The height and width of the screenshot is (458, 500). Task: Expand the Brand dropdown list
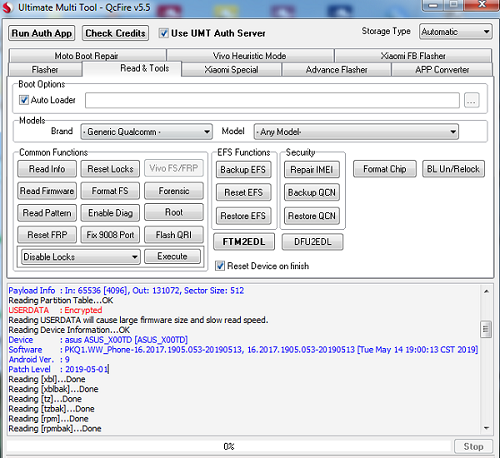[x=146, y=132]
